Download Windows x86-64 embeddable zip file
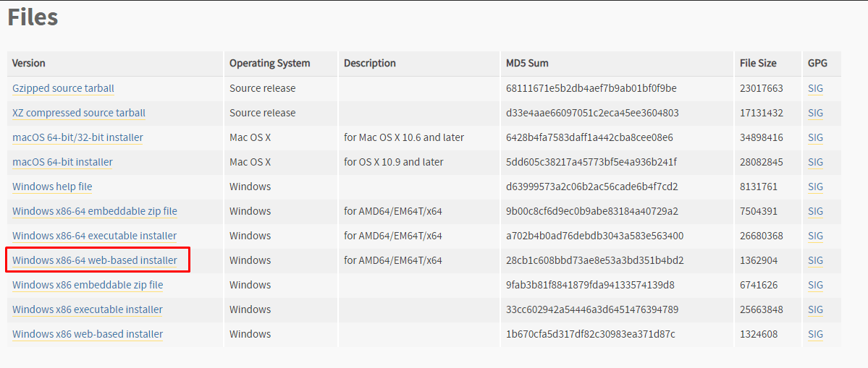The height and width of the screenshot is (368, 868). [94, 211]
